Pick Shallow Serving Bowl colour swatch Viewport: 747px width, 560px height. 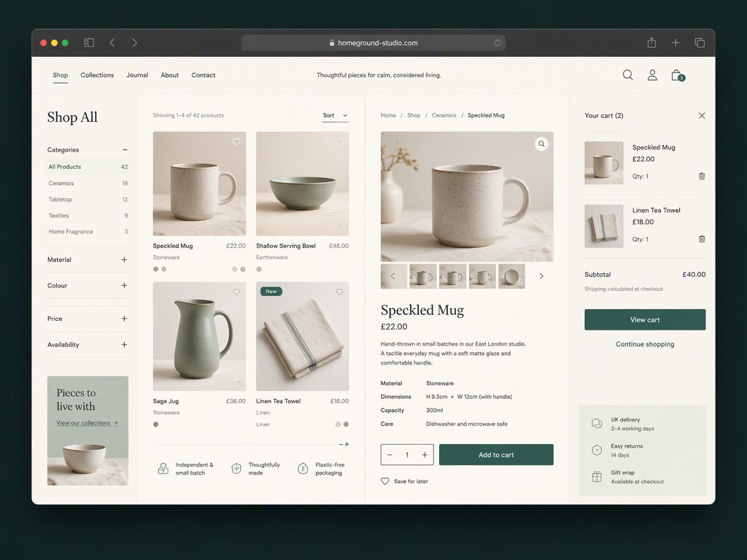tap(259, 269)
